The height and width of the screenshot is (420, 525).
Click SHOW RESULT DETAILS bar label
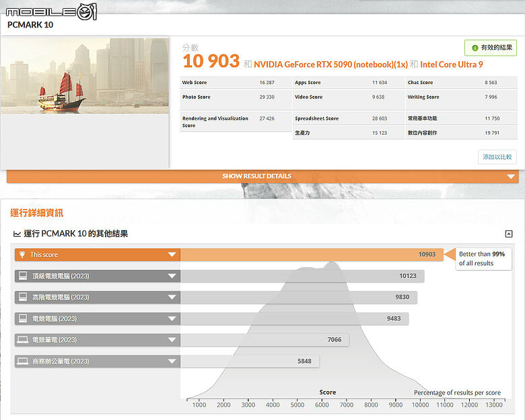coord(257,176)
